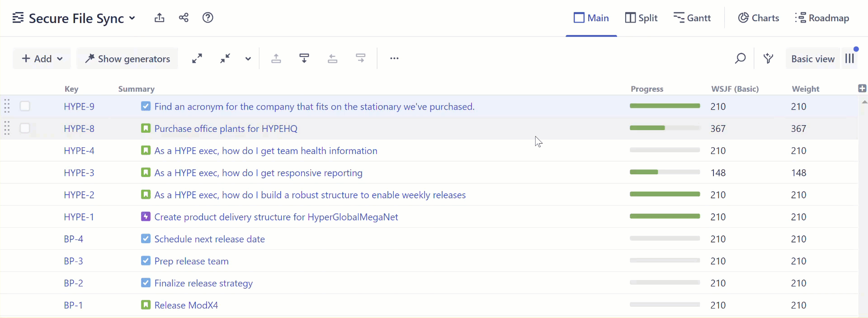Open the expand level dropdown arrow
This screenshot has width=868, height=318.
click(x=248, y=59)
